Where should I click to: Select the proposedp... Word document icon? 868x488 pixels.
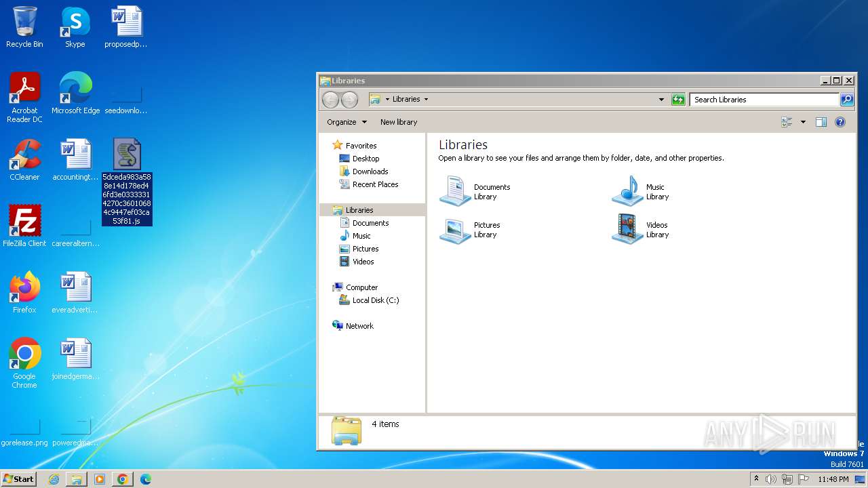pyautogui.click(x=126, y=27)
